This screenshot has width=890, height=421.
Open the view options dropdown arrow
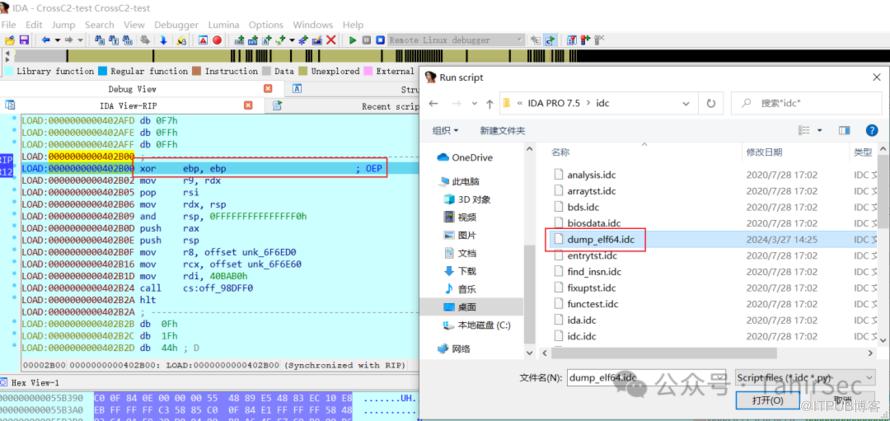coord(819,130)
